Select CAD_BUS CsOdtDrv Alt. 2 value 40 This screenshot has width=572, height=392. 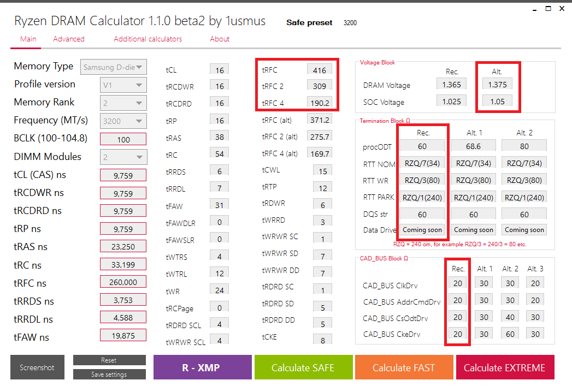point(510,317)
